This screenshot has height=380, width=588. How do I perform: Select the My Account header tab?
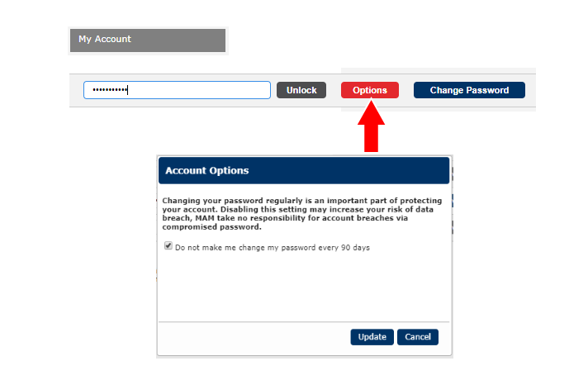pyautogui.click(x=147, y=40)
